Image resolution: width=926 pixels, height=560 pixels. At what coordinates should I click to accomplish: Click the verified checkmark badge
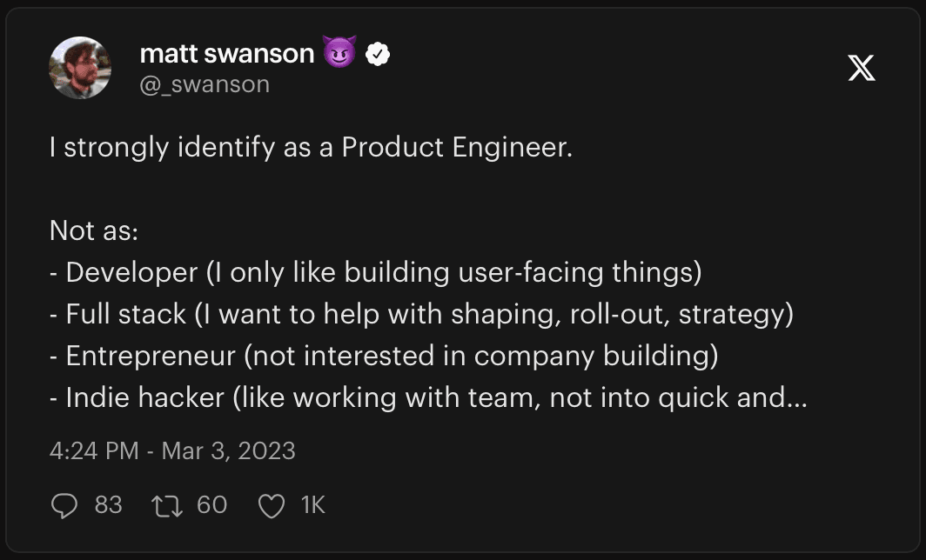[x=377, y=54]
